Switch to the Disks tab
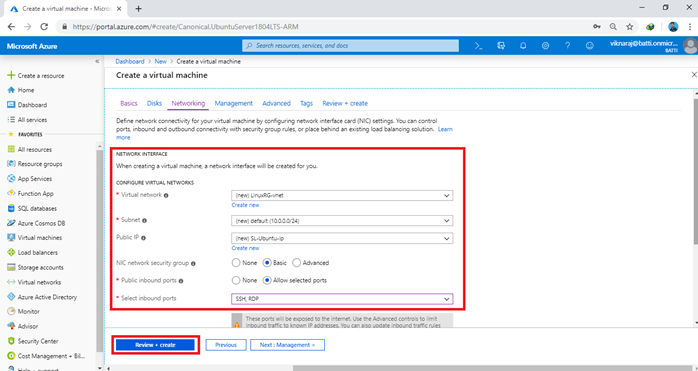 pos(154,103)
